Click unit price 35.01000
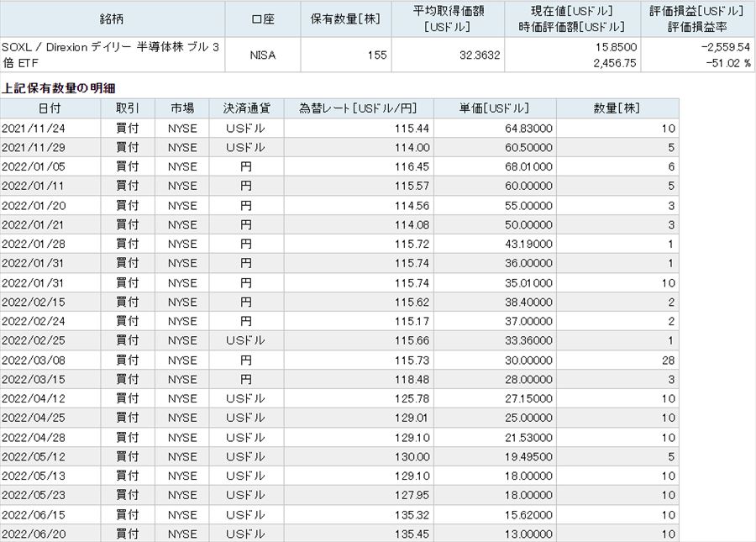The height and width of the screenshot is (542, 756). click(528, 283)
